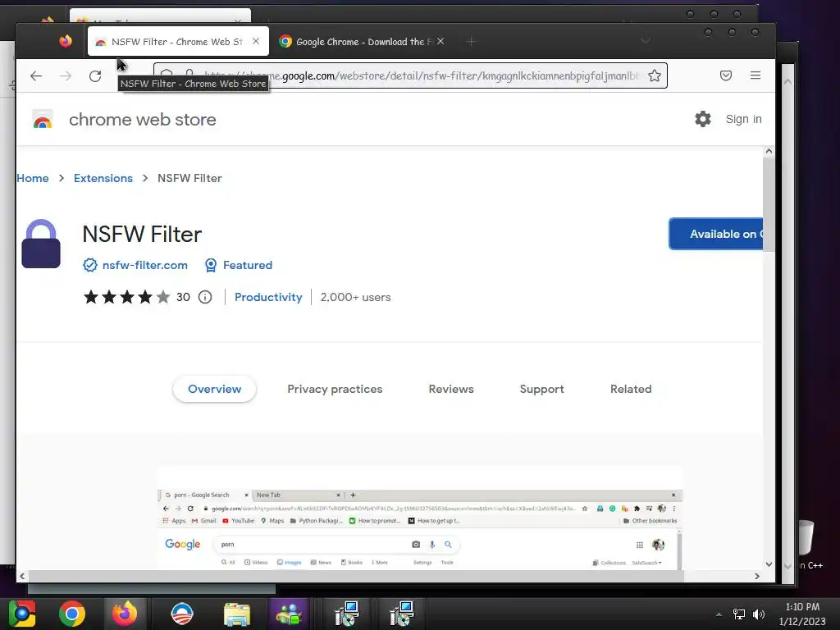The width and height of the screenshot is (840, 630).
Task: Show rating info via circled i icon
Action: [204, 297]
